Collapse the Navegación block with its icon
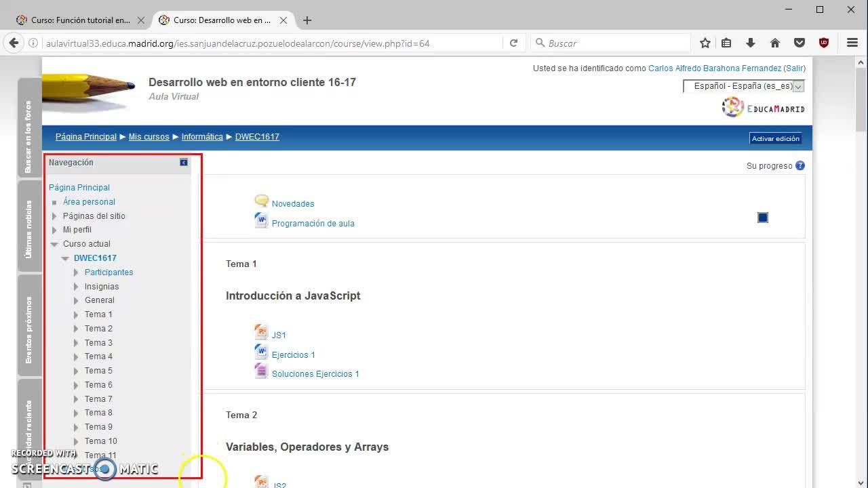The height and width of the screenshot is (488, 868). coord(184,163)
